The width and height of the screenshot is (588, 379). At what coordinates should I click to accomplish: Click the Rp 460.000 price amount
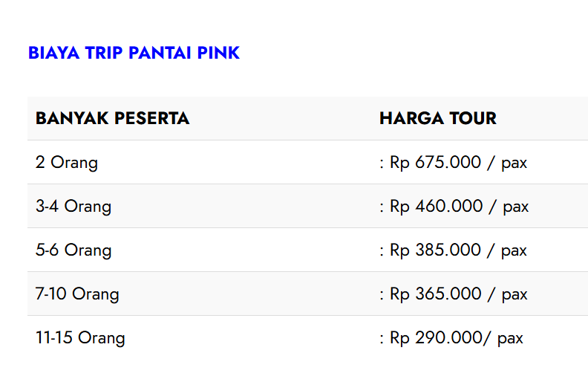click(x=437, y=206)
